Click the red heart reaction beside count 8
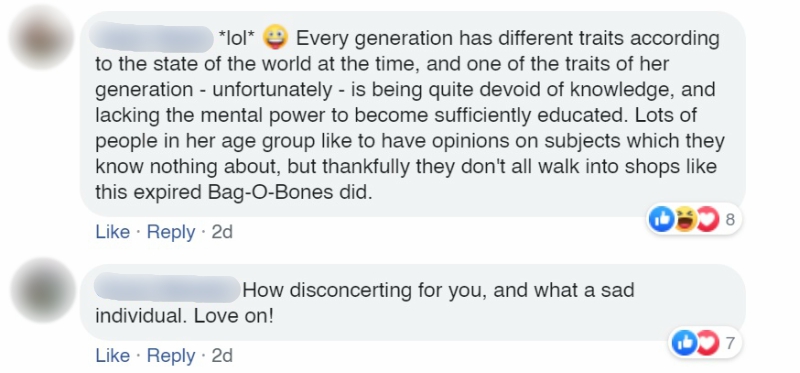 click(x=708, y=219)
